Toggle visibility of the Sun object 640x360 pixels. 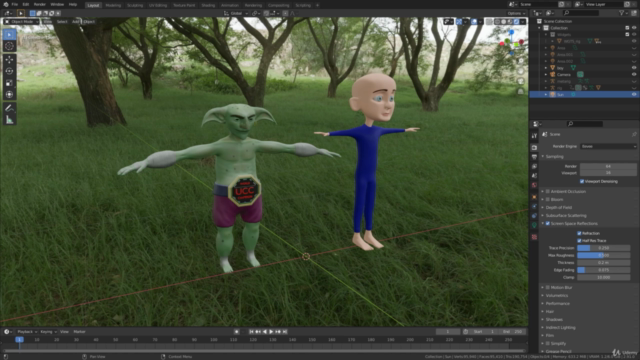tap(634, 94)
